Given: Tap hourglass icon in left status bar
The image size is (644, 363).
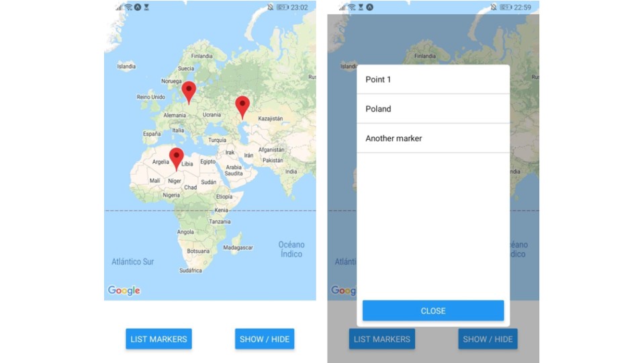Looking at the screenshot, I should pyautogui.click(x=146, y=7).
